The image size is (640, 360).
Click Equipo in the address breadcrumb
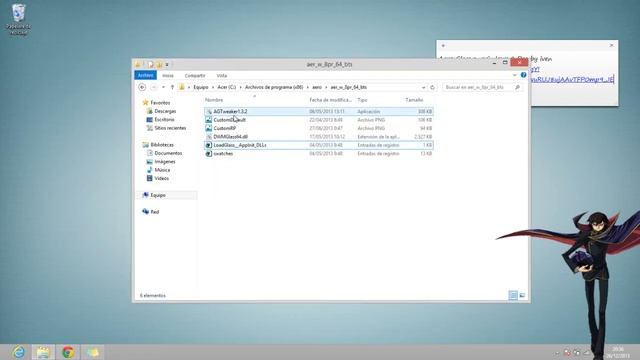point(201,87)
